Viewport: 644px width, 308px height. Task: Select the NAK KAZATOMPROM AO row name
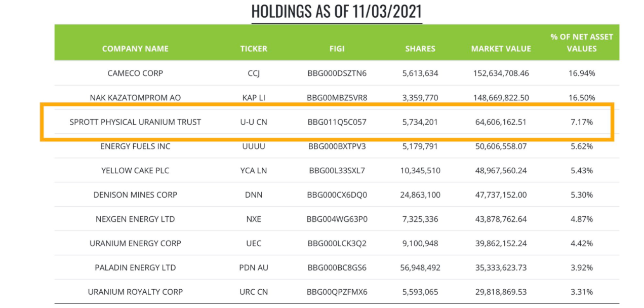point(135,97)
